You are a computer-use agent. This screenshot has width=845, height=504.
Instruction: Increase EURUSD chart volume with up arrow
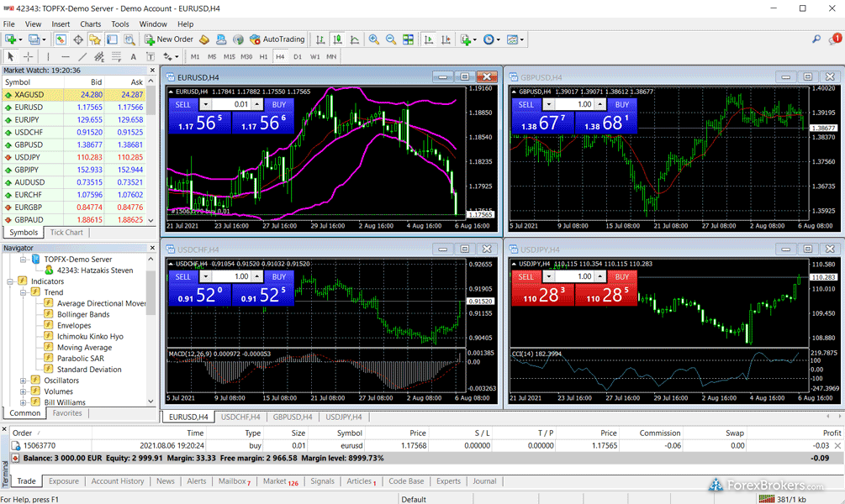[x=257, y=104]
